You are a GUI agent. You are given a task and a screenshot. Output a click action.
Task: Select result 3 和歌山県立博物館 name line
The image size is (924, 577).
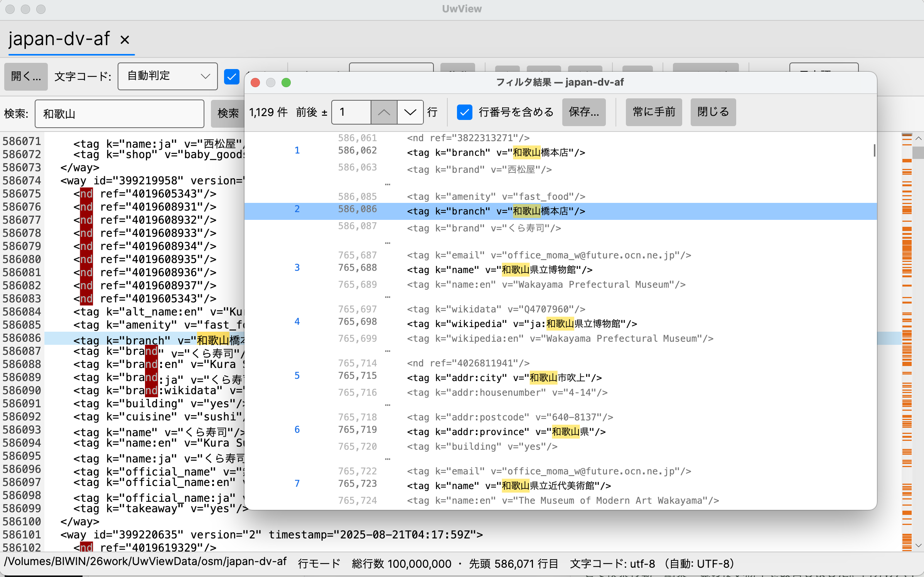click(561, 270)
